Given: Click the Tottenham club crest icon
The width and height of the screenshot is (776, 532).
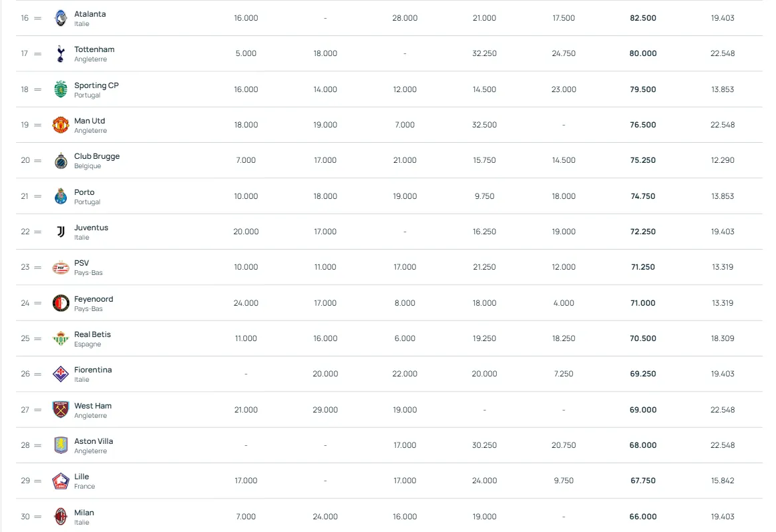Looking at the screenshot, I should click(x=61, y=53).
